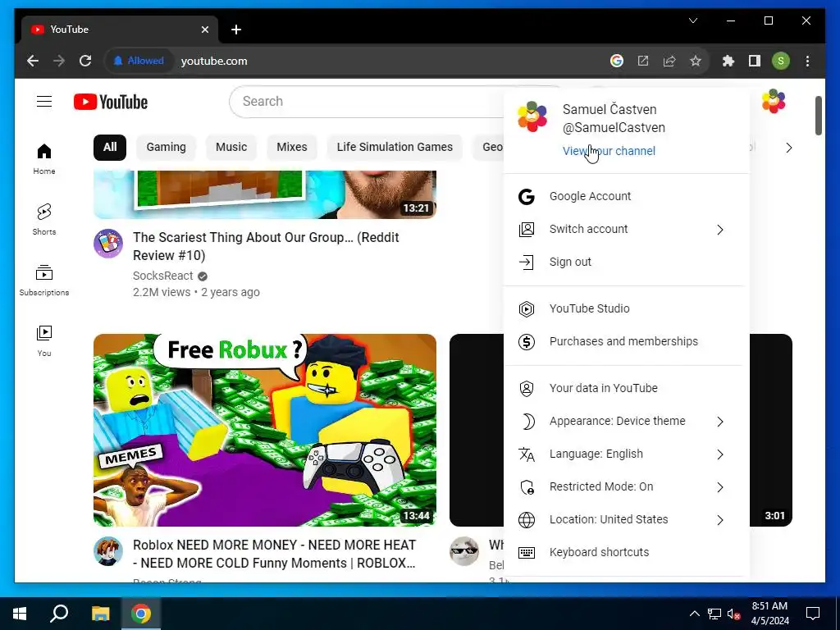
Task: Switch to the YouTube browser tab
Action: coord(120,30)
